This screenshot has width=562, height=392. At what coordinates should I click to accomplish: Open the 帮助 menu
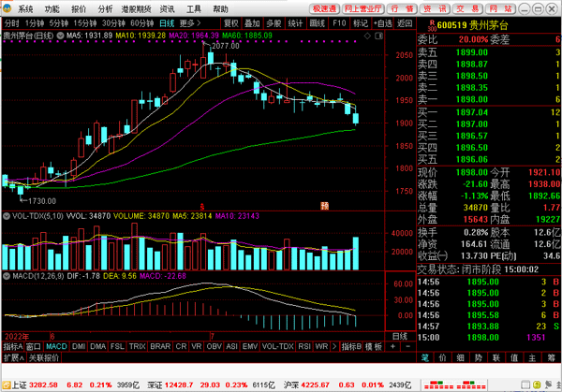pos(220,9)
